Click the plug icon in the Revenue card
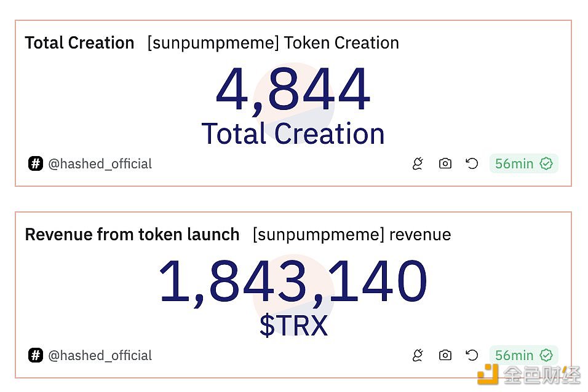Screen dimensions: 588x392 coord(418,355)
